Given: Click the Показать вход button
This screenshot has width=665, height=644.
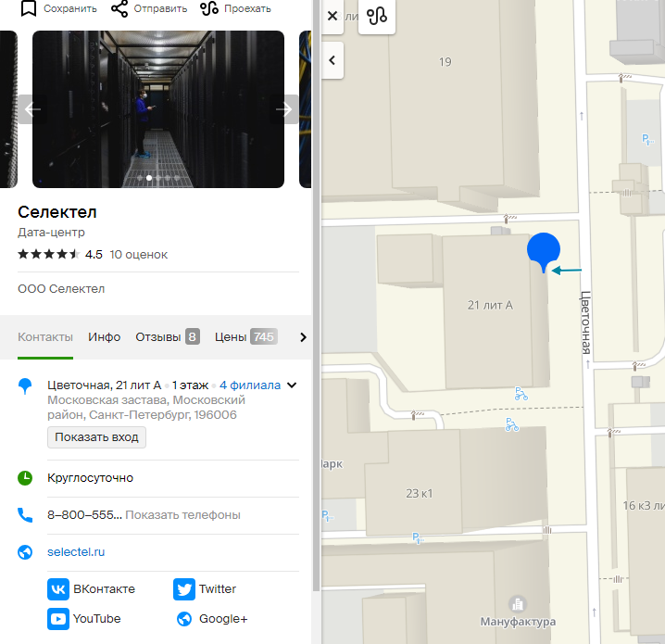Looking at the screenshot, I should point(96,437).
